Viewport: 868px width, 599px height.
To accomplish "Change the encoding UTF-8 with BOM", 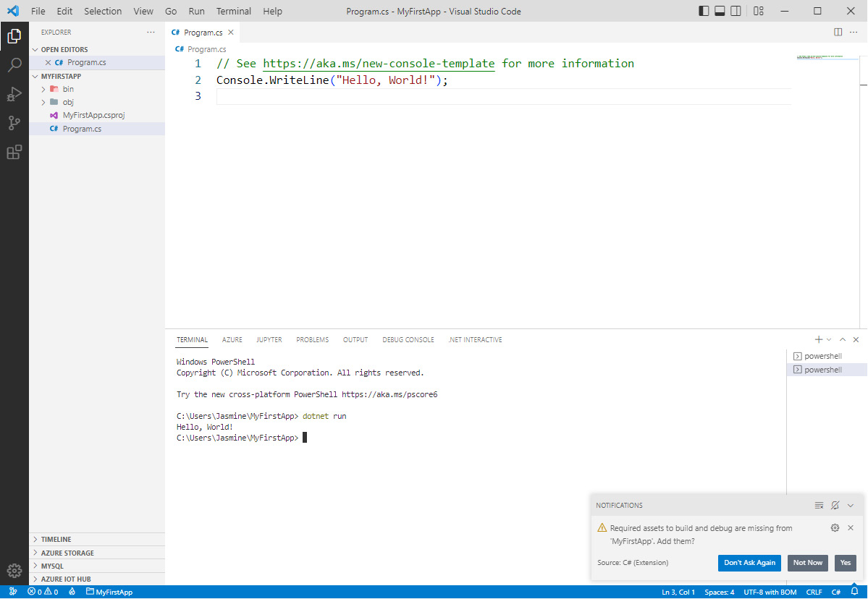I will (x=770, y=592).
